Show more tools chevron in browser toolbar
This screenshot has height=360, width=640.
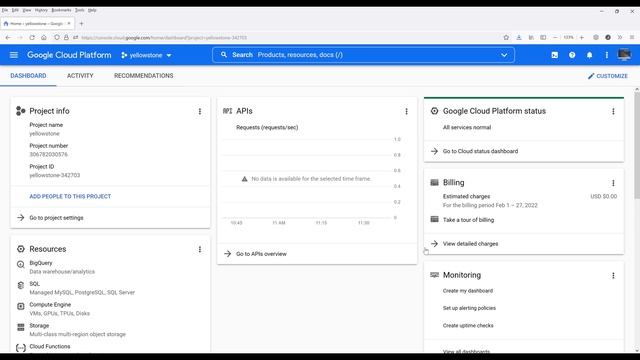[x=620, y=38]
